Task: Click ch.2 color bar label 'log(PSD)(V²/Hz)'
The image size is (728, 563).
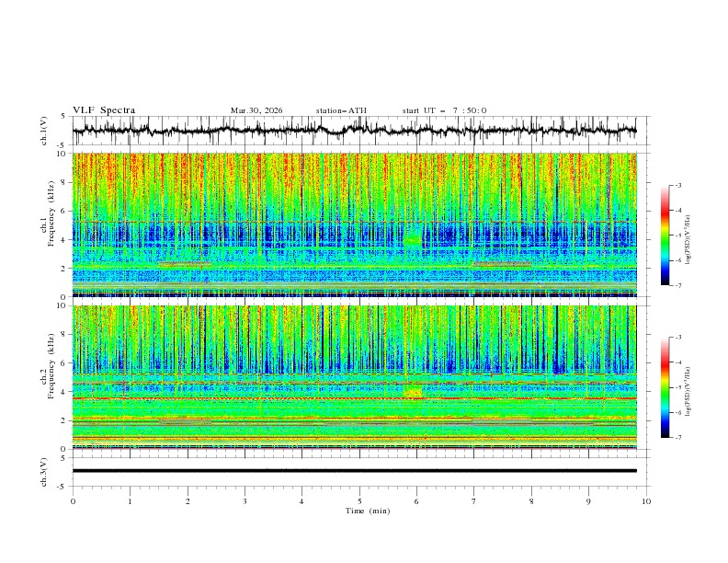Action: (688, 392)
